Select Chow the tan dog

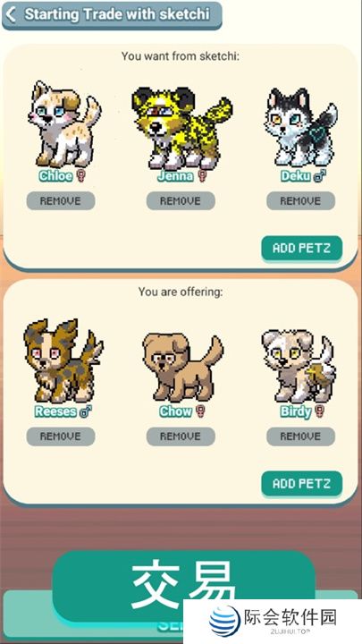click(x=182, y=367)
